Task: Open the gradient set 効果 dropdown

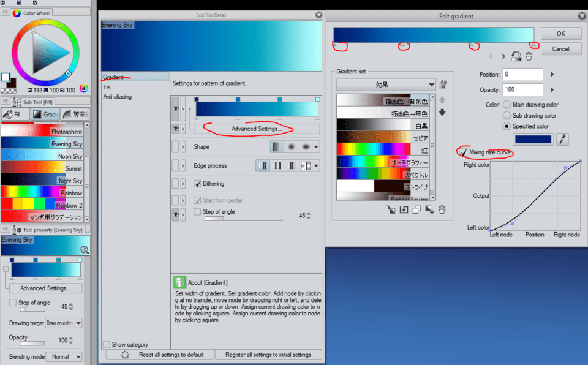Action: point(386,85)
